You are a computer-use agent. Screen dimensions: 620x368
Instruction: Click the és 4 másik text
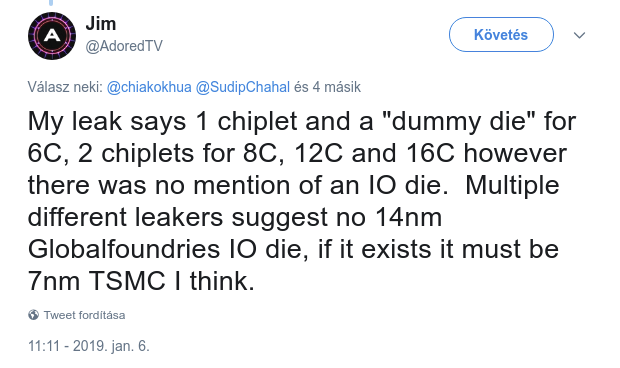click(x=327, y=87)
